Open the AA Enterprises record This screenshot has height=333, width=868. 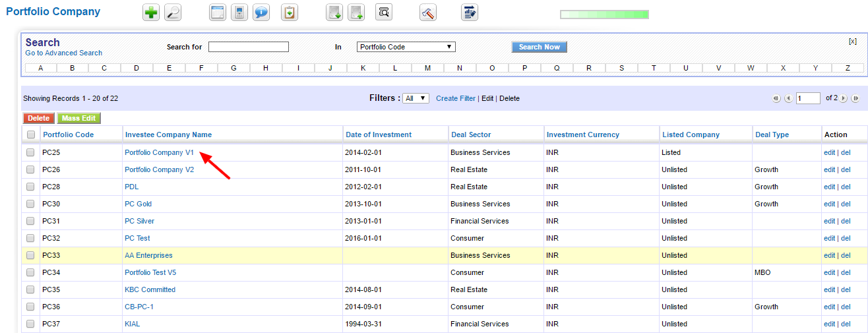pyautogui.click(x=148, y=255)
